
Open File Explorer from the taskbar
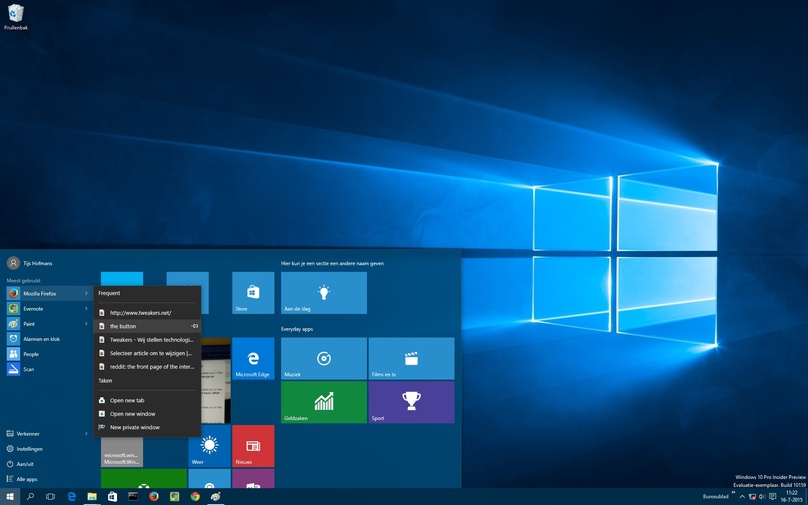click(92, 497)
